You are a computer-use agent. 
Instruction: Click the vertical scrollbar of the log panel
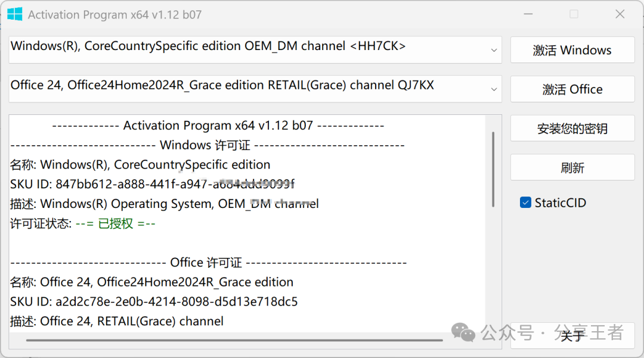tap(493, 169)
